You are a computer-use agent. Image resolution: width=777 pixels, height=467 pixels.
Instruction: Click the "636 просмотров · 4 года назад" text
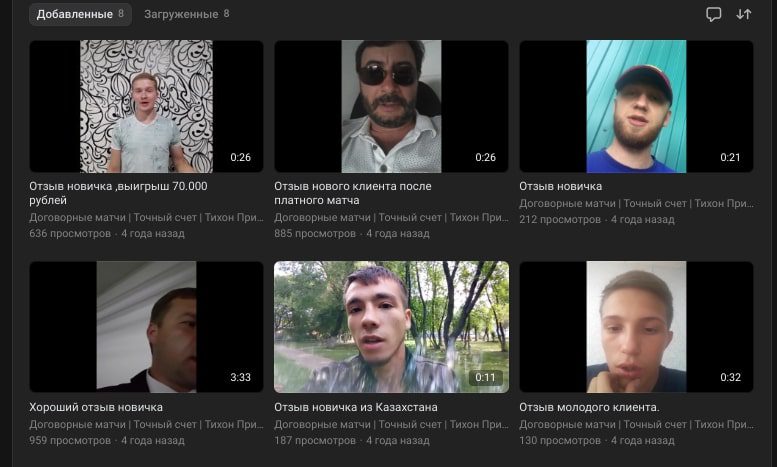107,234
